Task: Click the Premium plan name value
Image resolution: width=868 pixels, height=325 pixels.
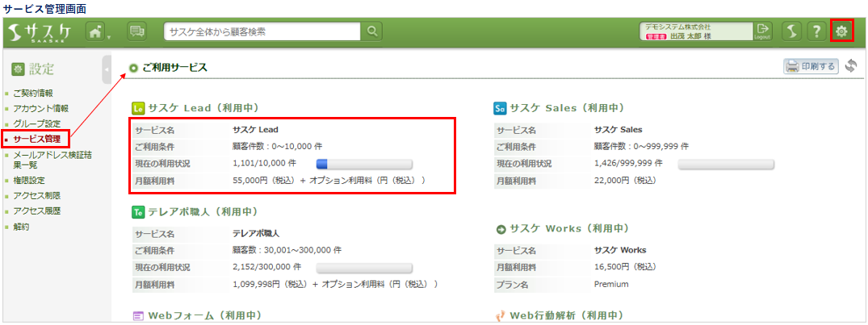Action: coord(611,284)
